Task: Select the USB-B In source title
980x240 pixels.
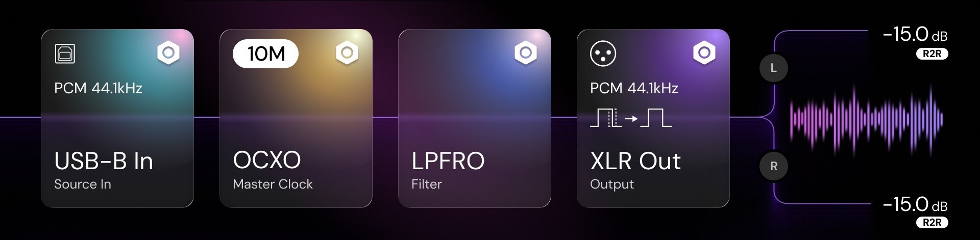Action: click(104, 161)
